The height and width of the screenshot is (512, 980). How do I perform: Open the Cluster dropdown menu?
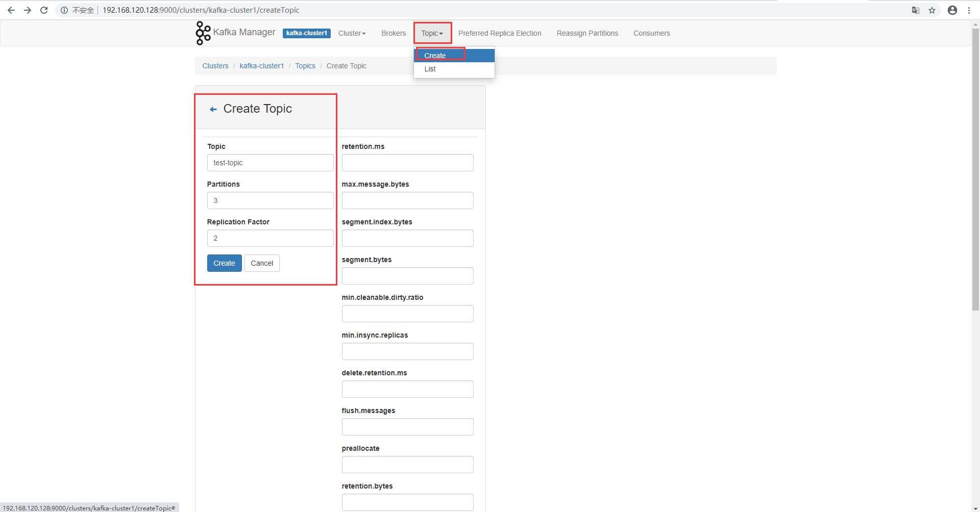click(352, 33)
